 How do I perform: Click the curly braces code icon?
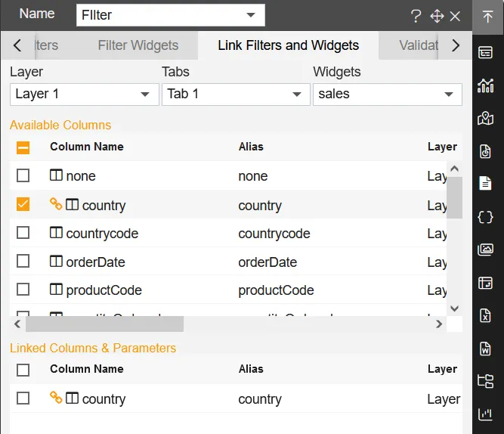(x=486, y=216)
